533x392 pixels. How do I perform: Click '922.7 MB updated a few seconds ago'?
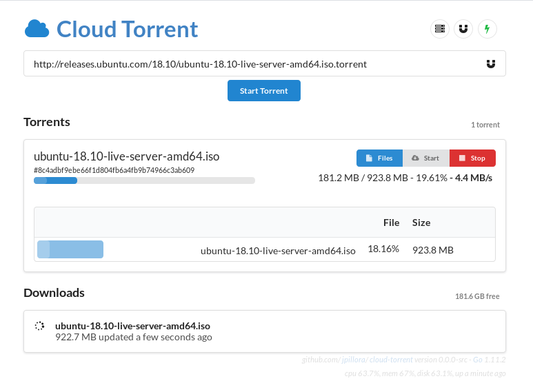tap(134, 337)
